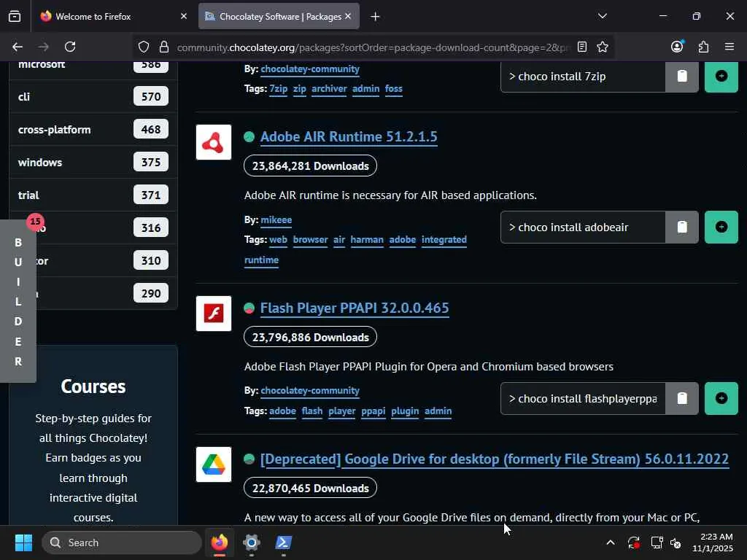List all tabs dropdown arrow
This screenshot has height=560, width=747.
(x=602, y=16)
